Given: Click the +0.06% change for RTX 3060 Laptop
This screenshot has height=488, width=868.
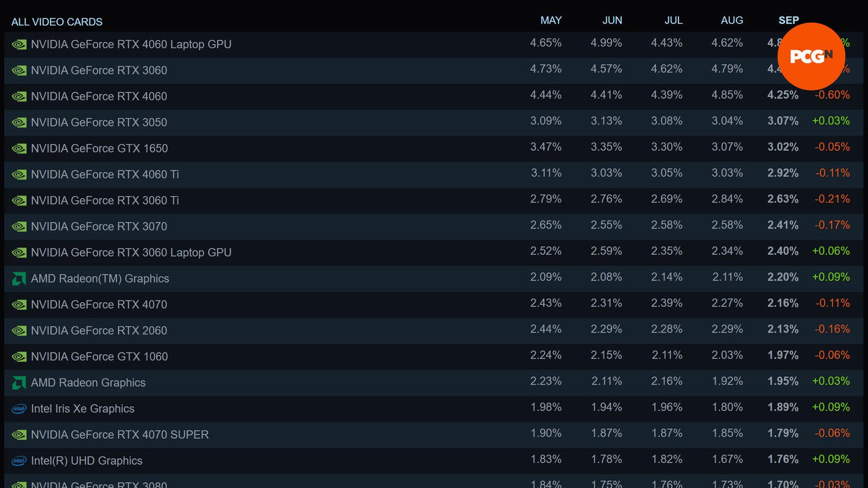Looking at the screenshot, I should (x=831, y=251).
